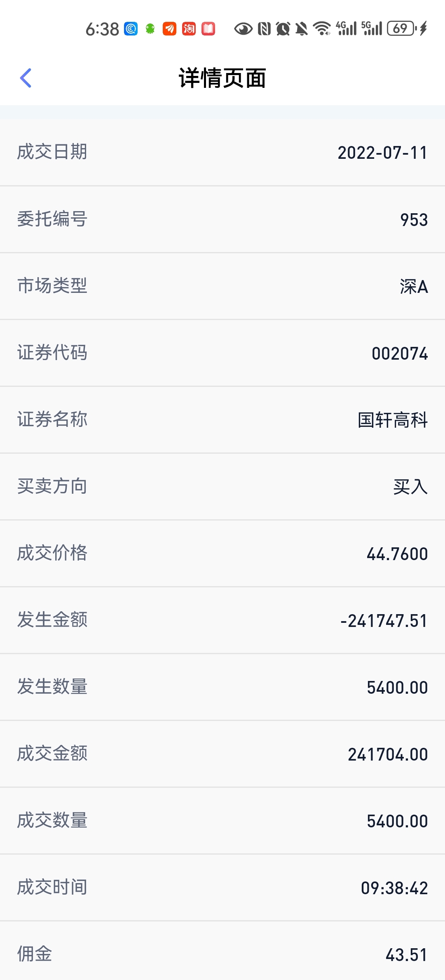
Task: Tap the alarm clock status icon
Action: [283, 29]
